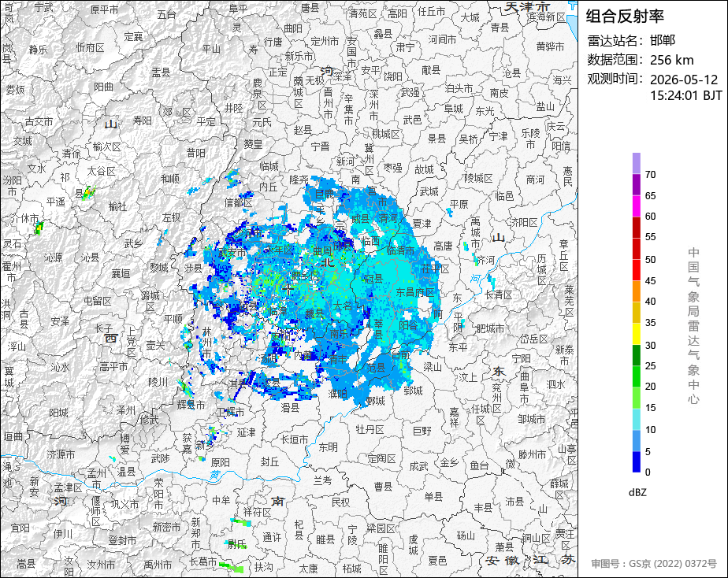This screenshot has width=728, height=578.
Task: Click the 邹城市 map label
Action: click(532, 420)
